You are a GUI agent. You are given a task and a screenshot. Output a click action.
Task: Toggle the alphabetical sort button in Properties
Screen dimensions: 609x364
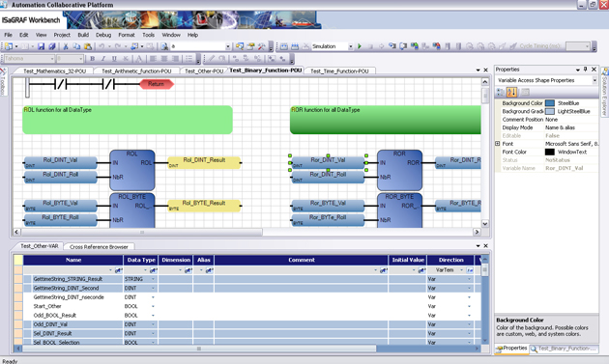tap(511, 92)
